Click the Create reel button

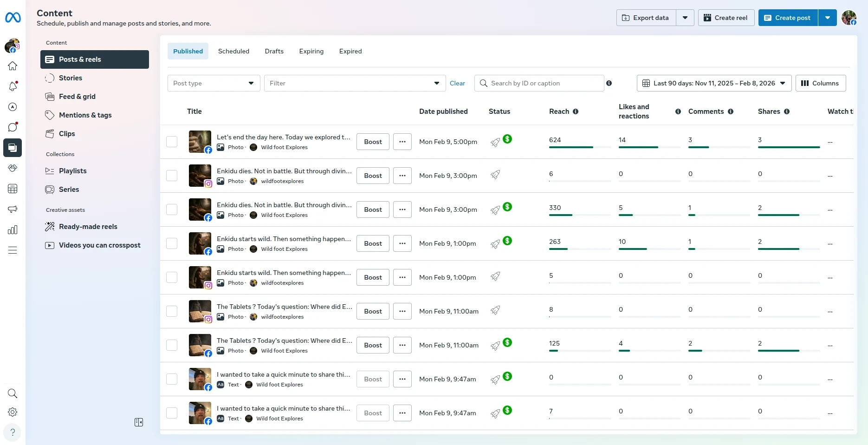pos(726,18)
